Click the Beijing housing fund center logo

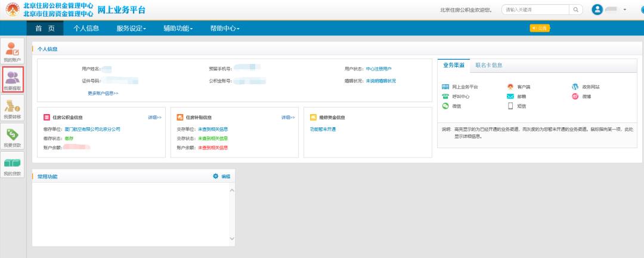(x=13, y=10)
